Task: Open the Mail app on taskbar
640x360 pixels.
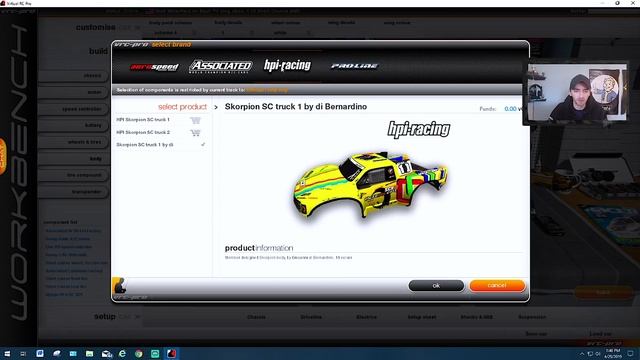Action: [107, 353]
